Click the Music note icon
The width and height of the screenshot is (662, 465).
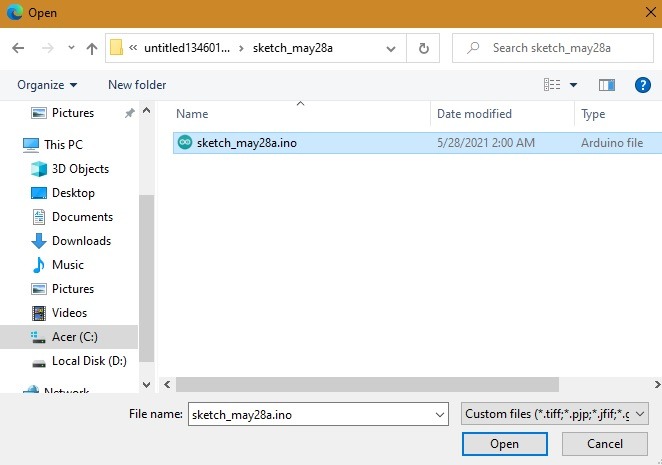coord(38,265)
